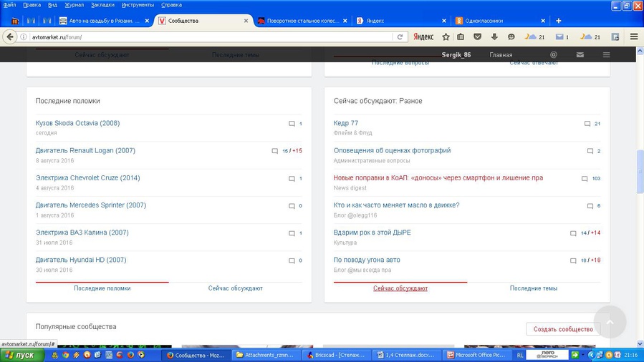This screenshot has height=362, width=644.
Task: Close the Сообщества tab
Action: [x=246, y=21]
